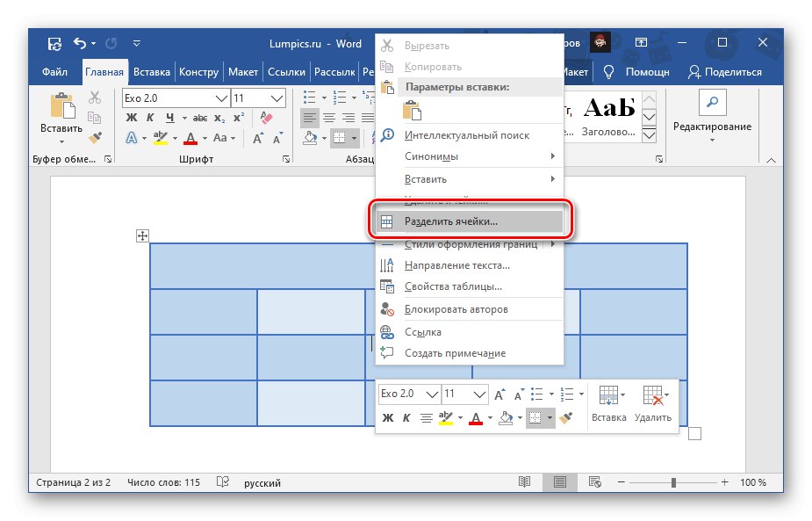Choose Создать примечание menu item
This screenshot has height=521, width=812.
click(469, 353)
